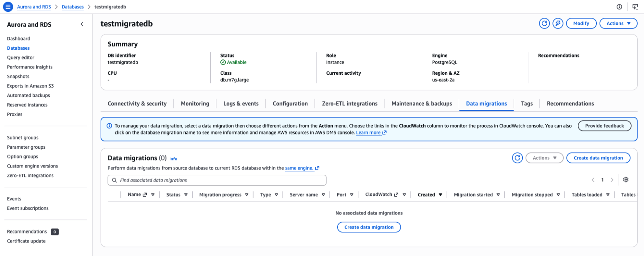Viewport: 644px width, 256px height.
Task: Open the same engine link
Action: click(x=299, y=168)
